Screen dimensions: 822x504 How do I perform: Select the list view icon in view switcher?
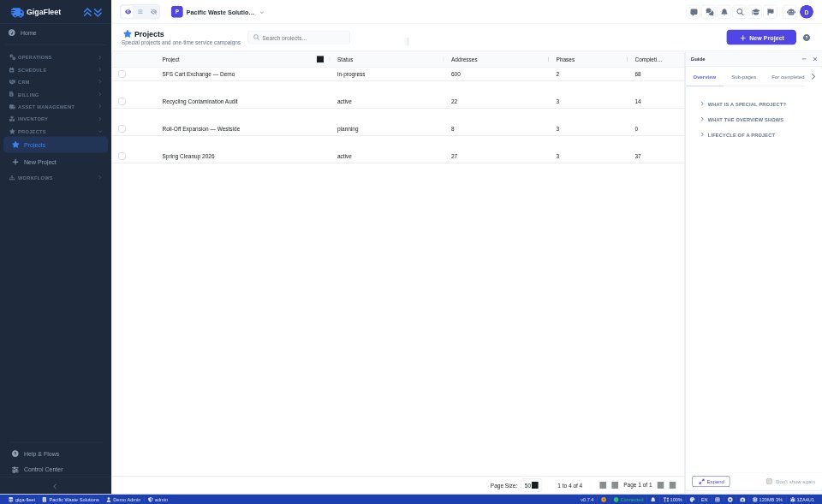point(140,11)
